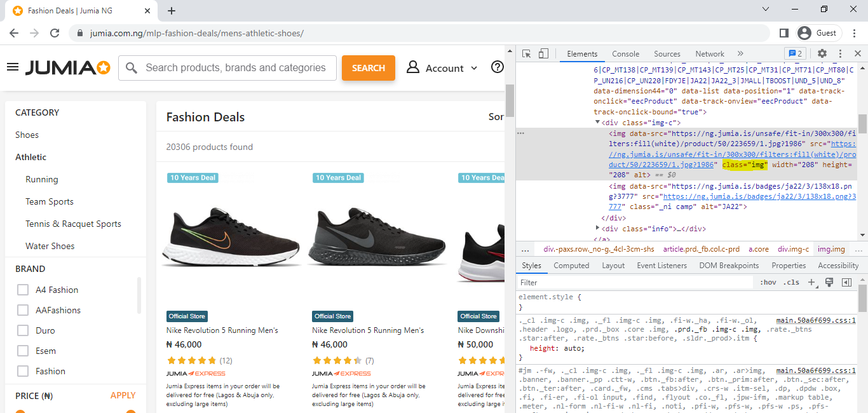The height and width of the screenshot is (413, 868).
Task: Check the AAFashions brand checkbox
Action: point(23,310)
